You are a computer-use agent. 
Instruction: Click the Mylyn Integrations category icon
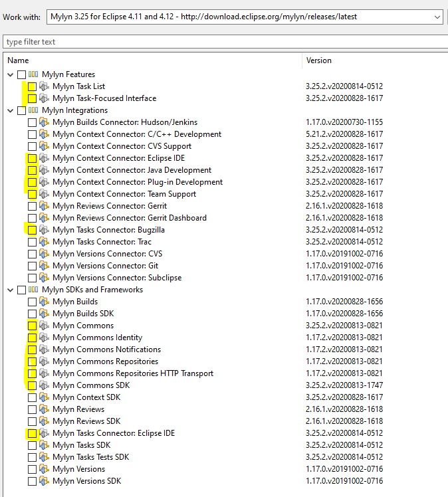tap(33, 110)
